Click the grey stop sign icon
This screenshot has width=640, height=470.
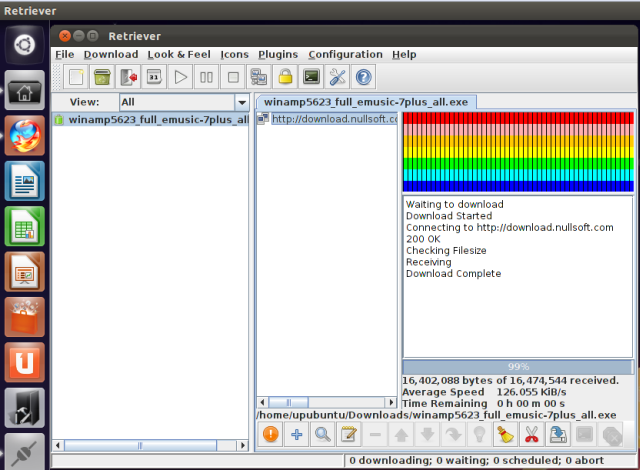pos(611,434)
